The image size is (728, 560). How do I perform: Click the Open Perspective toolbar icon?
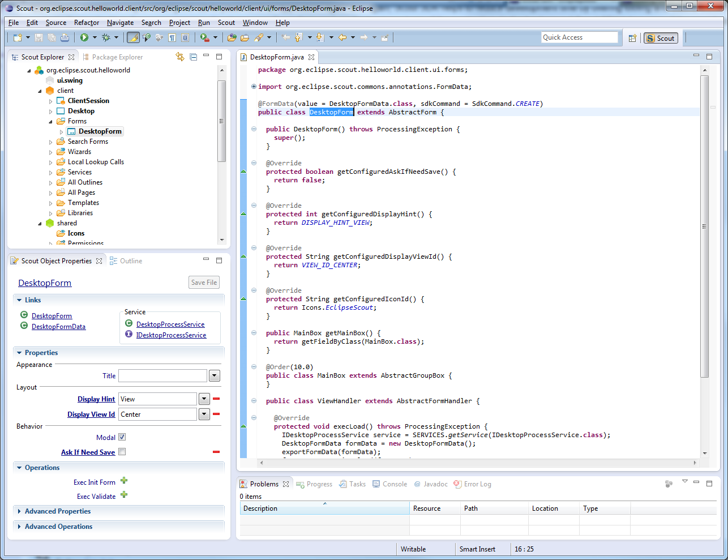pos(632,38)
